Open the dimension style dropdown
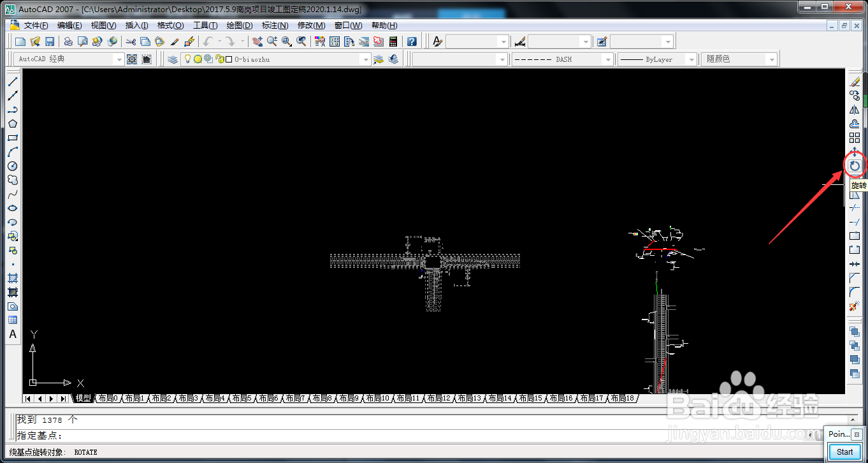 coord(586,41)
